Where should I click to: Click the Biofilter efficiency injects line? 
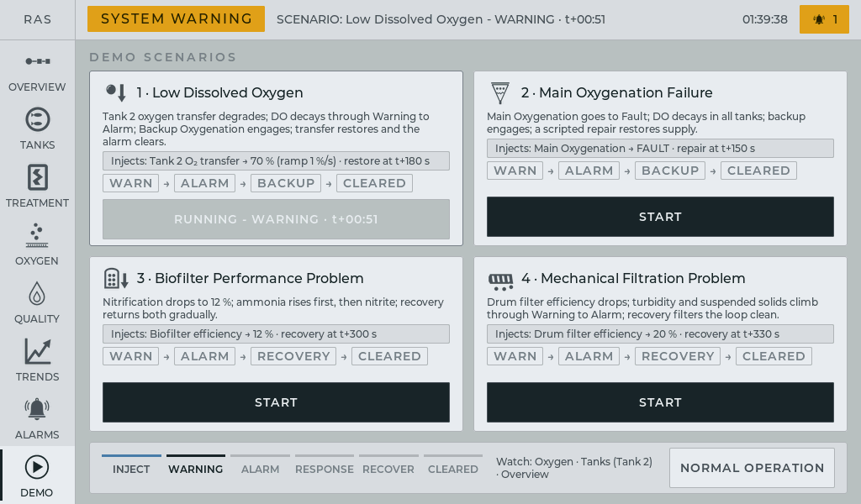[276, 334]
